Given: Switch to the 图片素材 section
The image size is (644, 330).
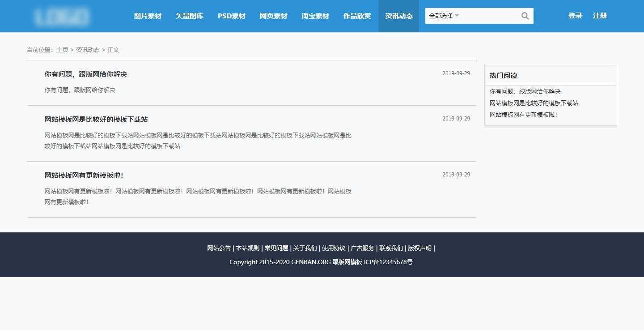Looking at the screenshot, I should pyautogui.click(x=148, y=16).
